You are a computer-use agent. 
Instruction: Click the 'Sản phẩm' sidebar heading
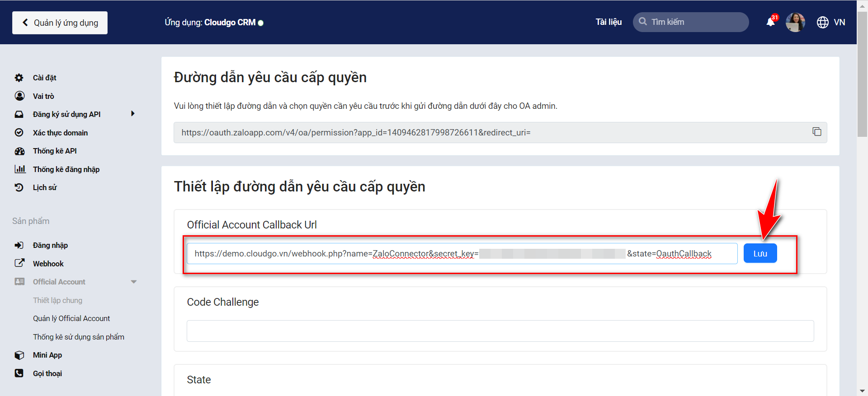pos(31,221)
